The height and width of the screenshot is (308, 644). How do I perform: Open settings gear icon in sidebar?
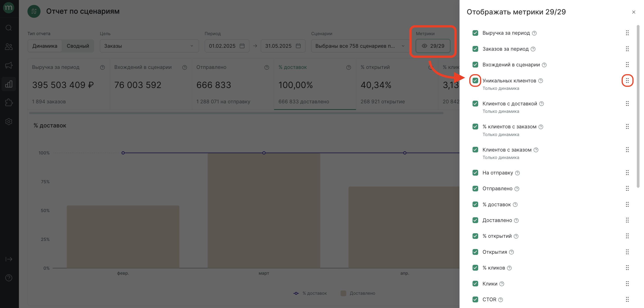click(9, 121)
